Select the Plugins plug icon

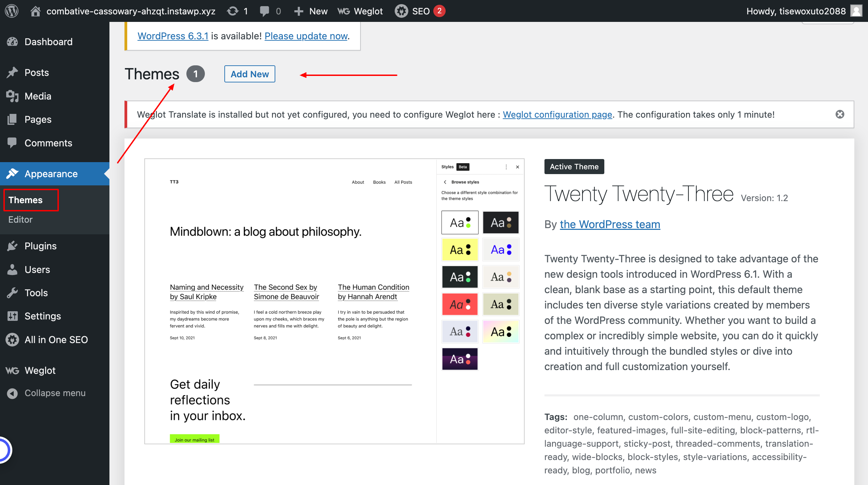point(13,246)
